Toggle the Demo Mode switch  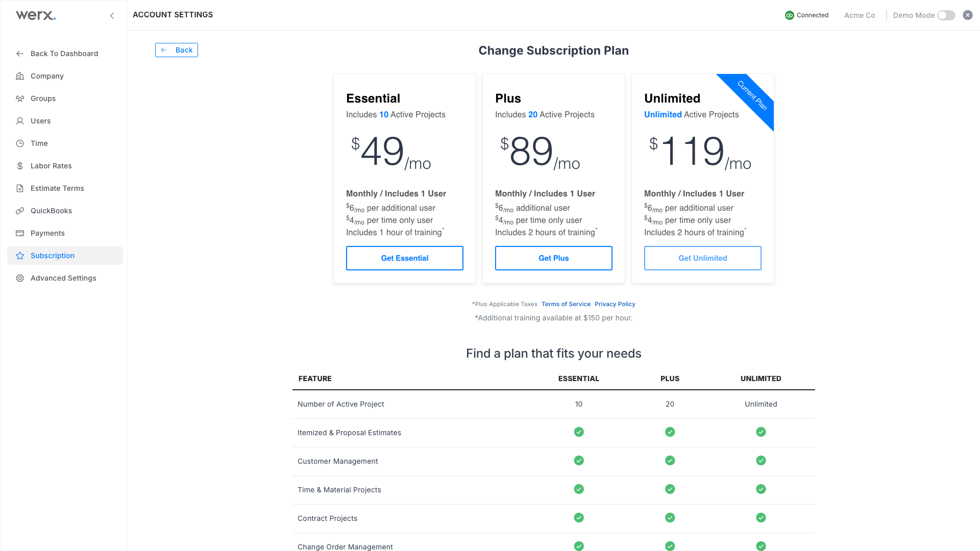tap(946, 15)
